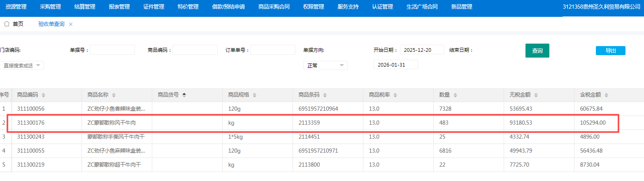Viewport: 644px width, 181px height.
Task: Click the green 查询 button
Action: pos(537,51)
